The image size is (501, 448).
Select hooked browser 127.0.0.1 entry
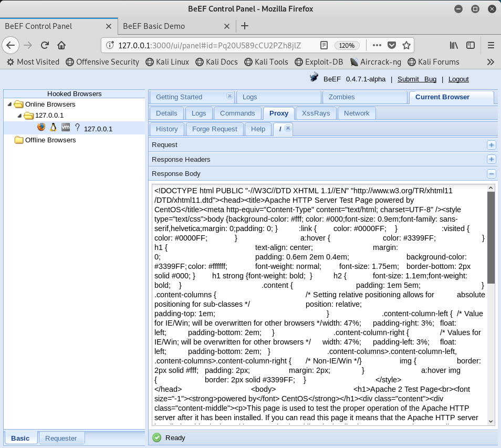(98, 129)
